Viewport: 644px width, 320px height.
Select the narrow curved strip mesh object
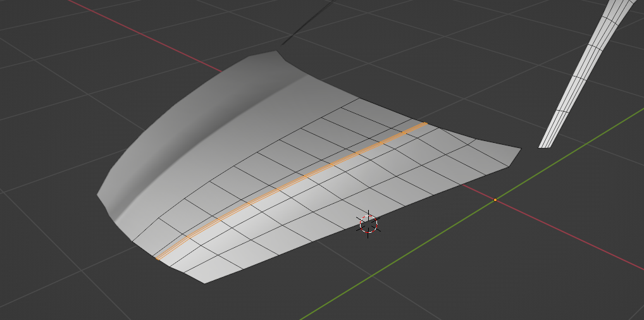(588, 74)
